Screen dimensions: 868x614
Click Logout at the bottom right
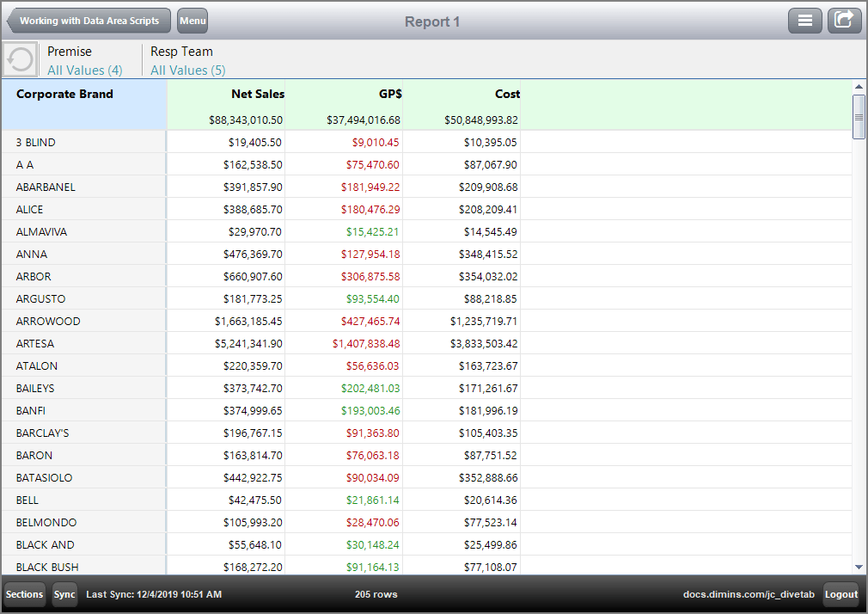840,594
